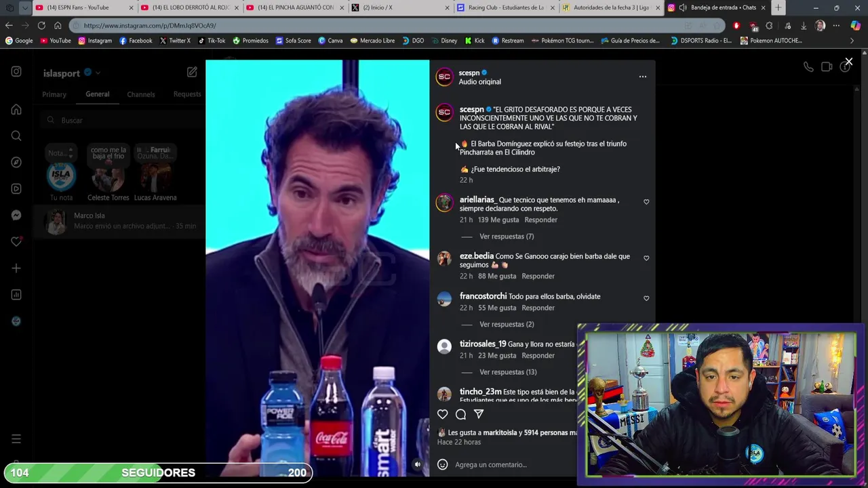Open tincho_23m commenter profile
The width and height of the screenshot is (868, 488).
point(480,392)
